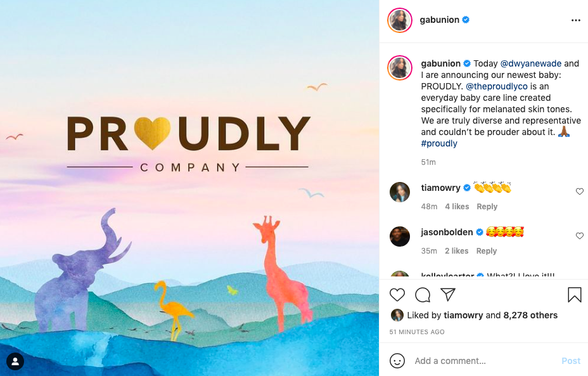The width and height of the screenshot is (588, 376).
Task: Save post with bookmark icon
Action: (x=575, y=295)
